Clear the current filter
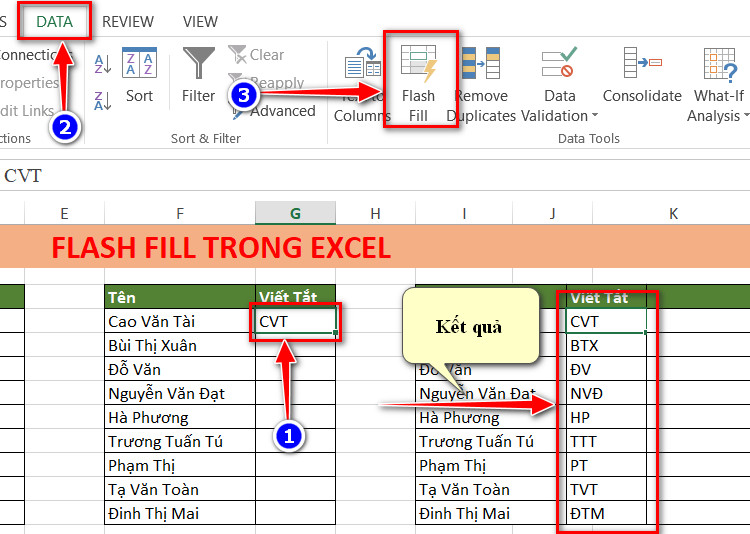 point(257,55)
